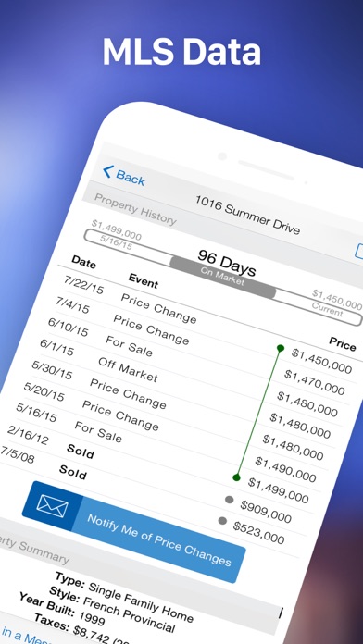Tap the Back chevron icon
Viewport: 363px width, 644px height.
(107, 172)
